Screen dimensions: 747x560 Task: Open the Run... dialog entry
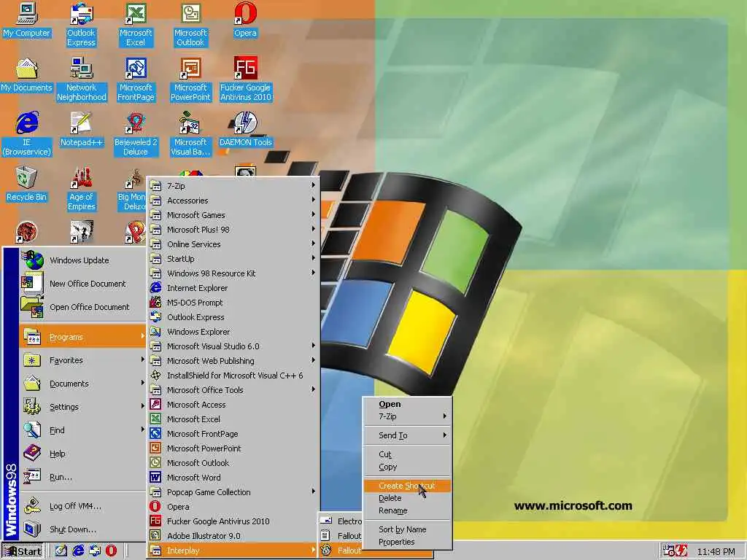[x=83, y=477]
